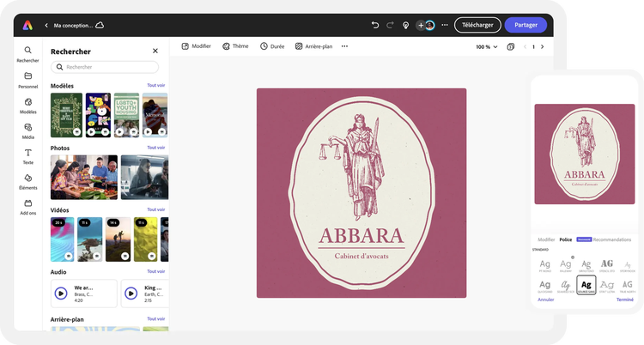The height and width of the screenshot is (345, 644).
Task: Click the Modifier toolbar option
Action: click(196, 46)
